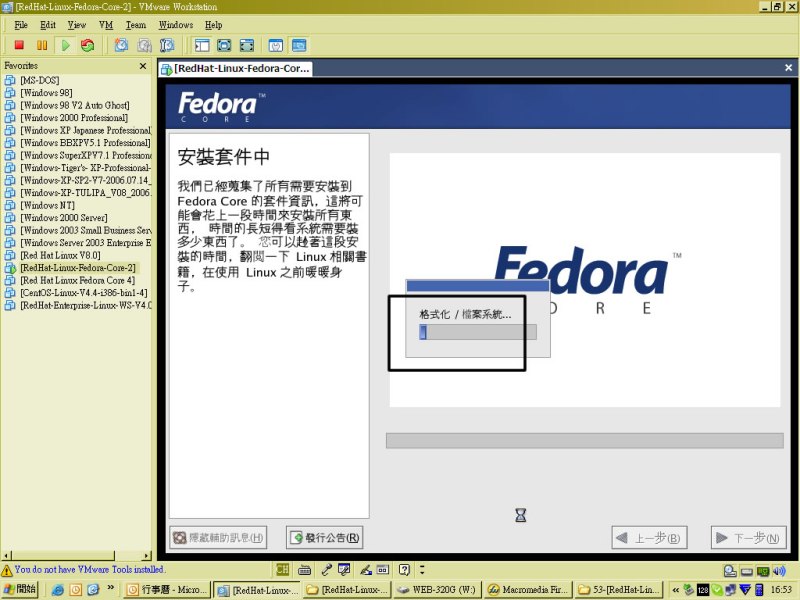Screen dimensions: 800x600
Task: Click the 上一步(B) back button
Action: pos(649,538)
